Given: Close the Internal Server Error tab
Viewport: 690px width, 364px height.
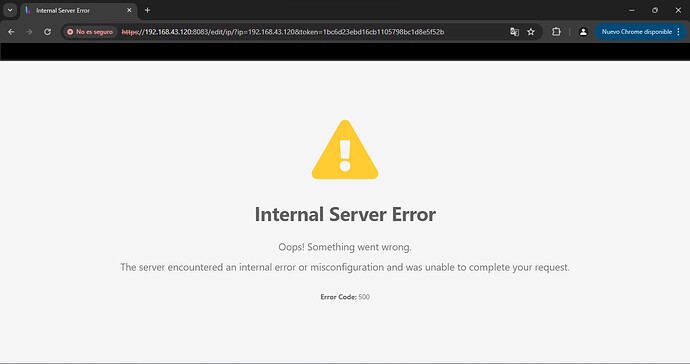Looking at the screenshot, I should point(129,10).
